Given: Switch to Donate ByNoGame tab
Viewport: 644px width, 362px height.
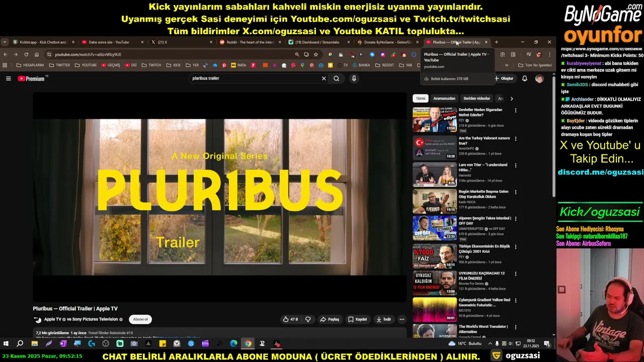Looking at the screenshot, I should (387, 42).
